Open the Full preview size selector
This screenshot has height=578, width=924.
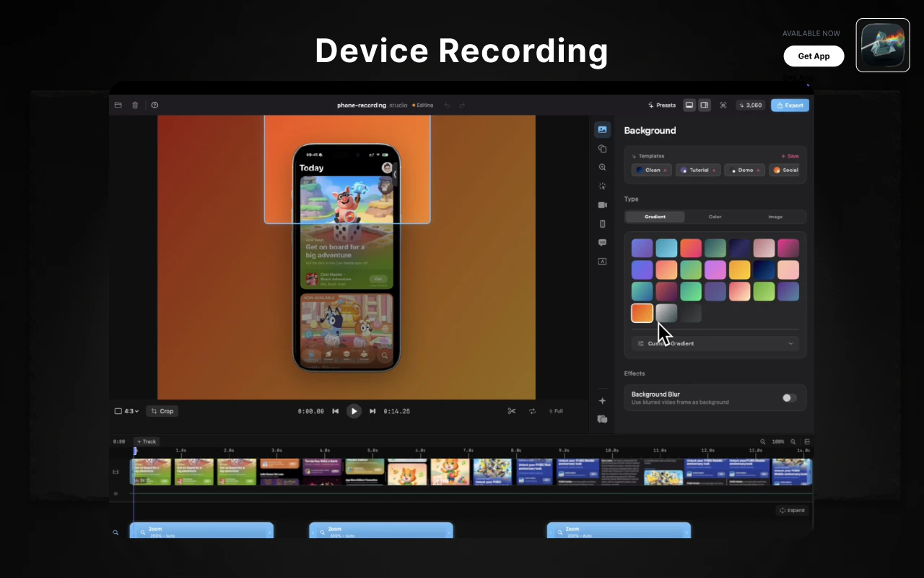pyautogui.click(x=556, y=411)
